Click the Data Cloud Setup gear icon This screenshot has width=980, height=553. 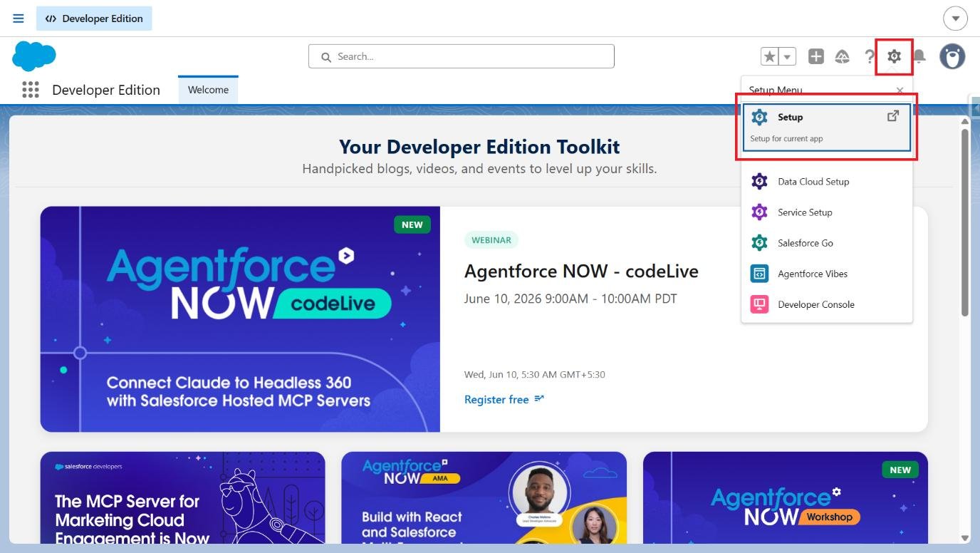tap(759, 181)
